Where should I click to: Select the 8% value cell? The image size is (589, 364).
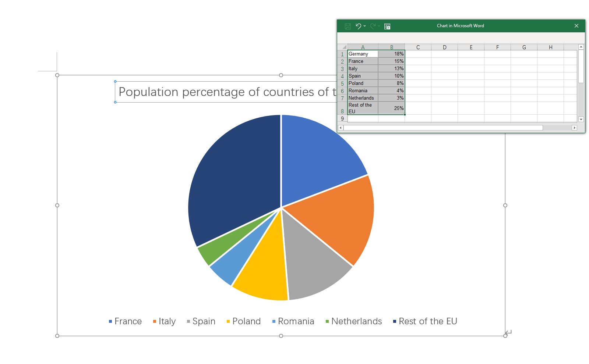pyautogui.click(x=392, y=83)
